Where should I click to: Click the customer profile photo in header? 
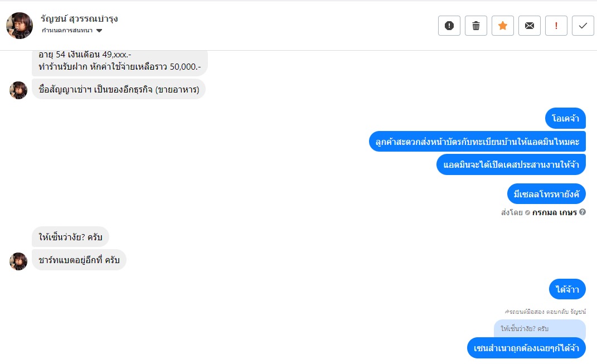pos(20,26)
